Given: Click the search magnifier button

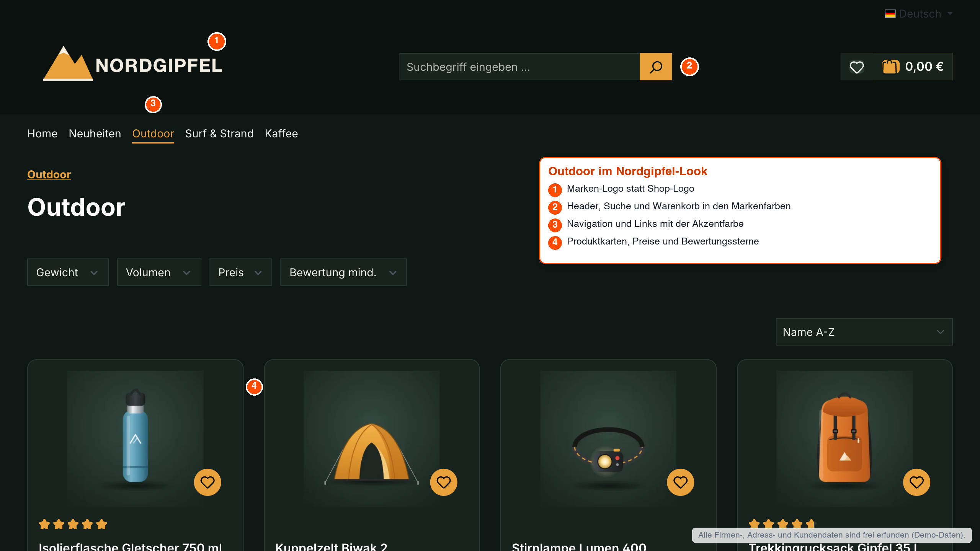Looking at the screenshot, I should (655, 67).
